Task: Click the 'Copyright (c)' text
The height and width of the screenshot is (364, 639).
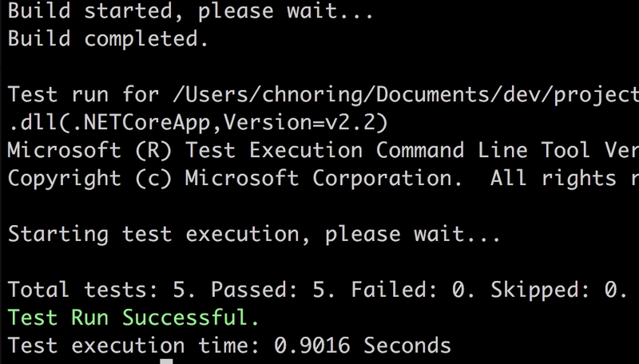Action: pos(89,178)
